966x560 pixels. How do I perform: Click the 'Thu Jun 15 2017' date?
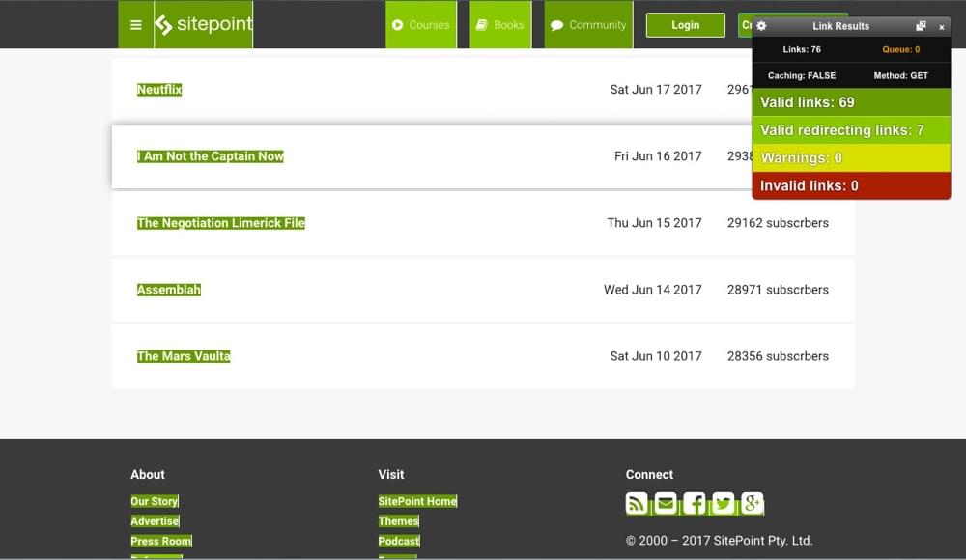tap(654, 222)
